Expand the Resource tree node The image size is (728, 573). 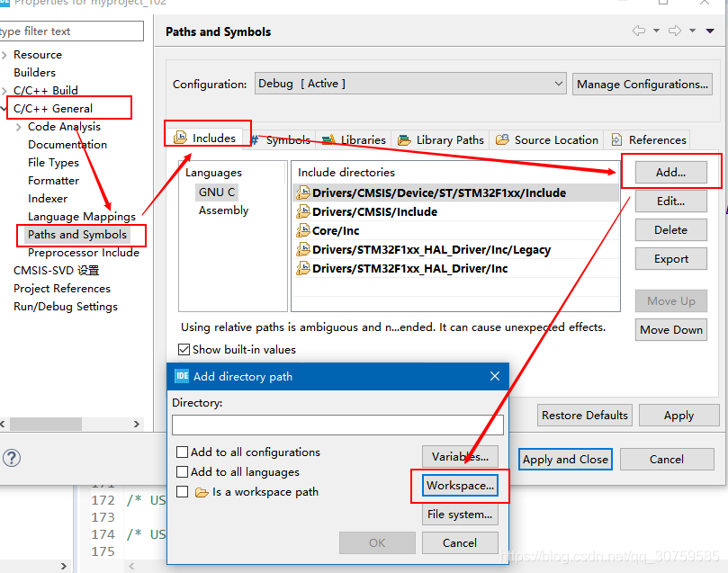[4, 55]
